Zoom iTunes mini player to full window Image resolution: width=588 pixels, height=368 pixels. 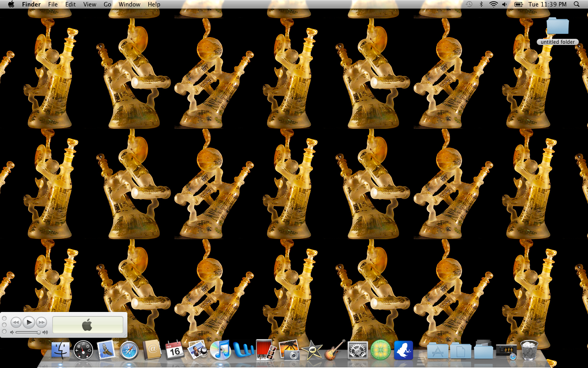(x=4, y=331)
